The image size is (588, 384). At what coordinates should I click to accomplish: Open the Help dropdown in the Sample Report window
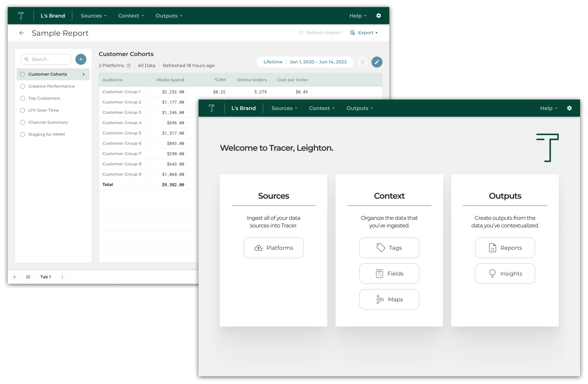[358, 16]
